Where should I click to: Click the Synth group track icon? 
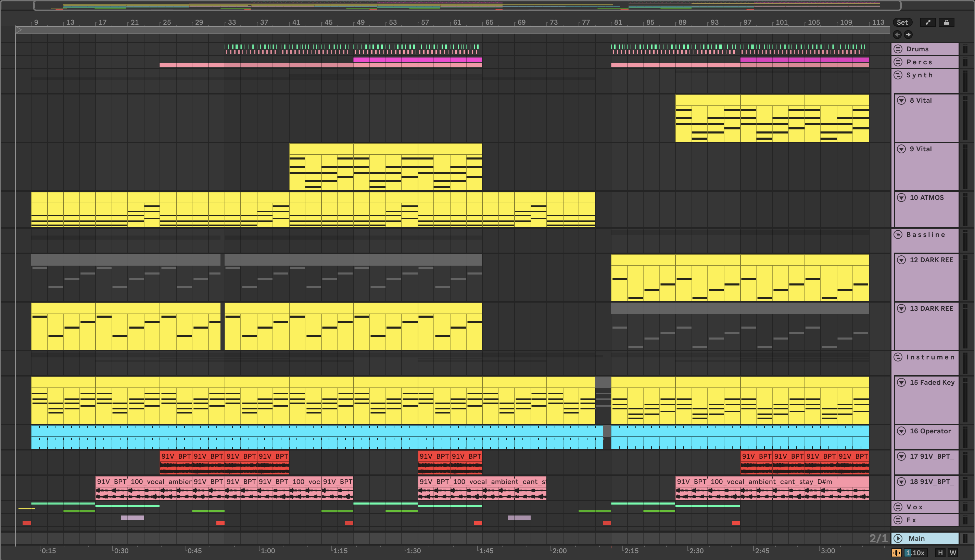pyautogui.click(x=898, y=75)
